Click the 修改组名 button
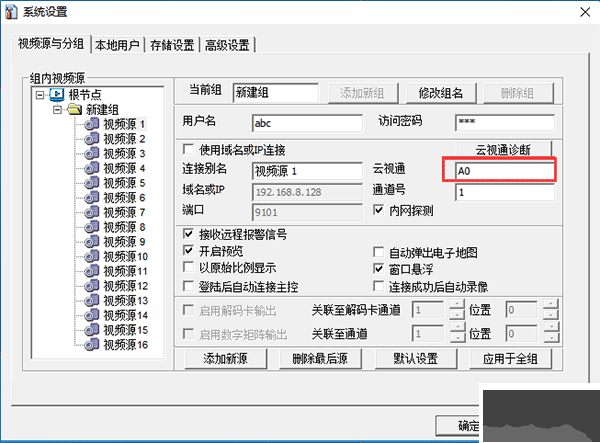The height and width of the screenshot is (443, 600). click(x=441, y=93)
